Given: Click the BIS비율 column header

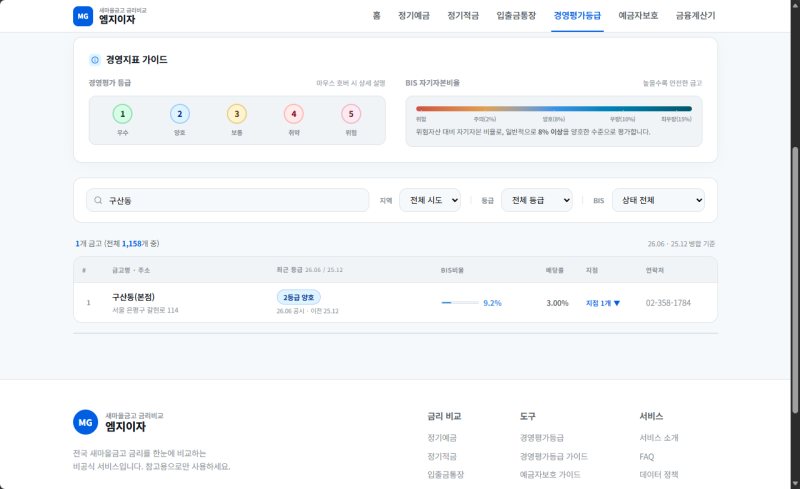Looking at the screenshot, I should pos(452,270).
